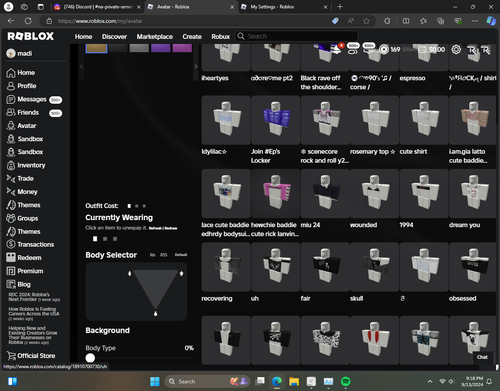This screenshot has height=391, width=500.
Task: Open the madi user profile link
Action: pyautogui.click(x=19, y=53)
